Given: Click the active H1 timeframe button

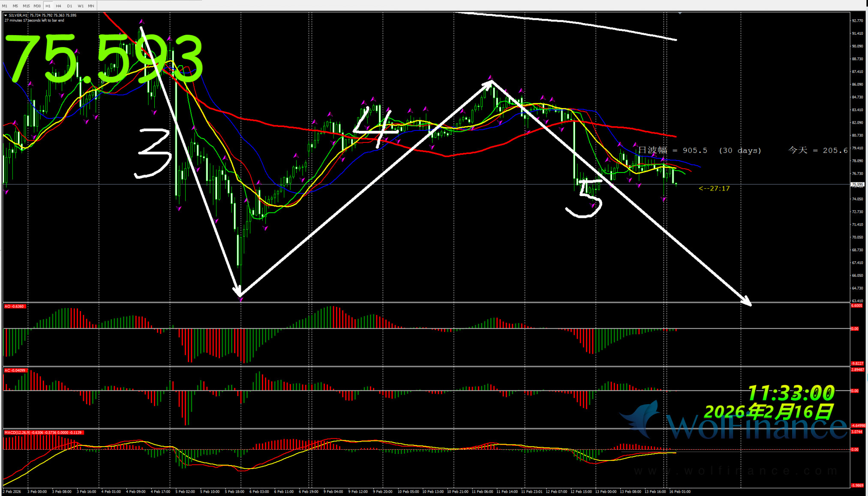Looking at the screenshot, I should tap(48, 6).
